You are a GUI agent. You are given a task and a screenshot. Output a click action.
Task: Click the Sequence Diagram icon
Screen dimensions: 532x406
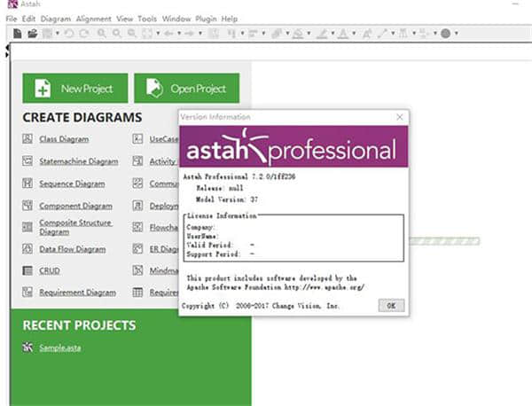pos(29,183)
